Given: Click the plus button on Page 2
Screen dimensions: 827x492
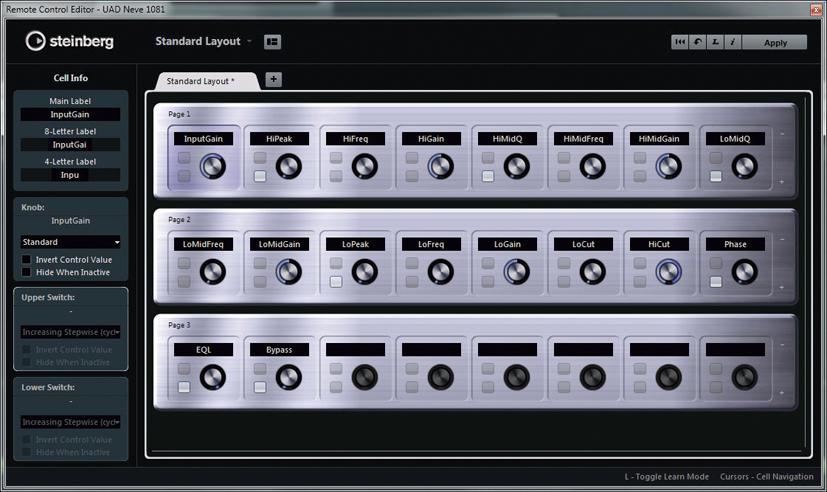Looking at the screenshot, I should pyautogui.click(x=782, y=287).
